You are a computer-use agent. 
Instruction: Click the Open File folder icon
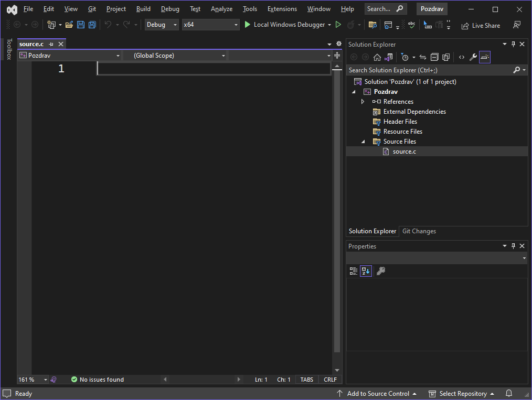69,25
